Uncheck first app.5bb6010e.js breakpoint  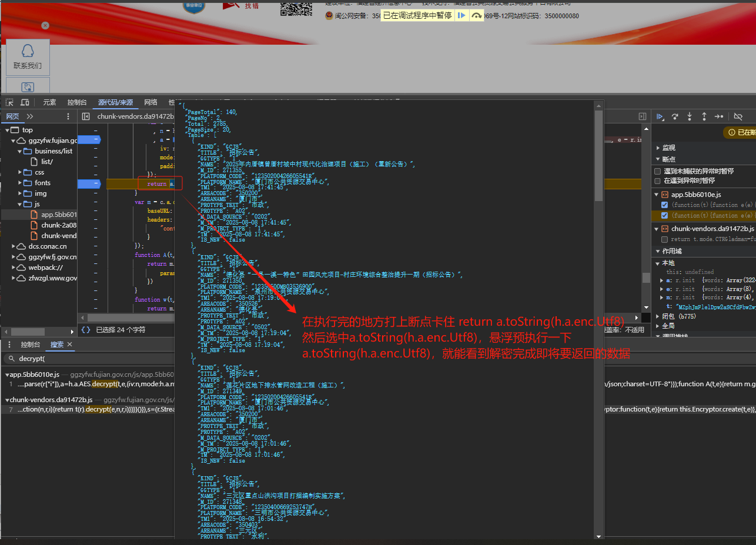665,205
